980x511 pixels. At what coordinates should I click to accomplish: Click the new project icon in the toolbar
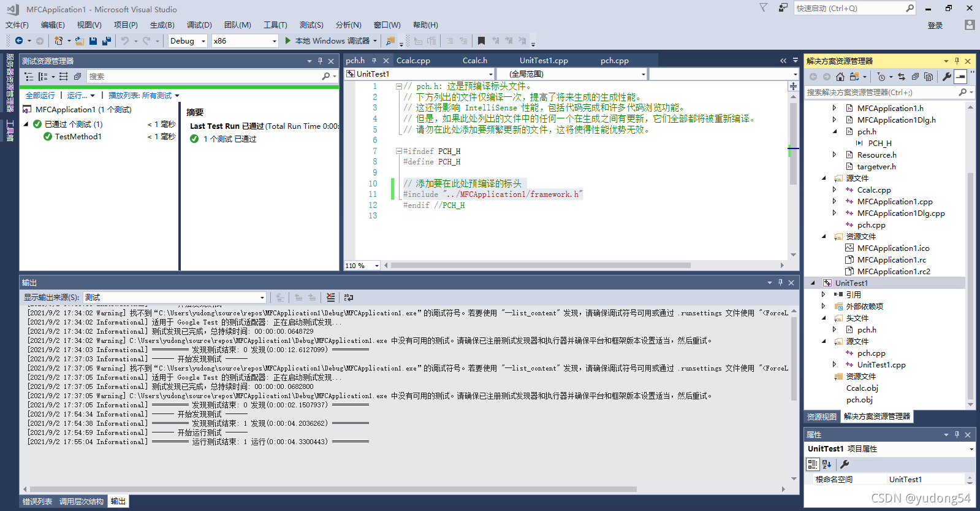coord(58,41)
